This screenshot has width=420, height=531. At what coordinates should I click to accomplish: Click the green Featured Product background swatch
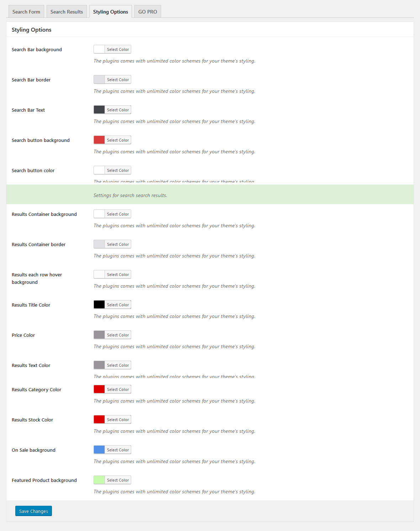99,480
